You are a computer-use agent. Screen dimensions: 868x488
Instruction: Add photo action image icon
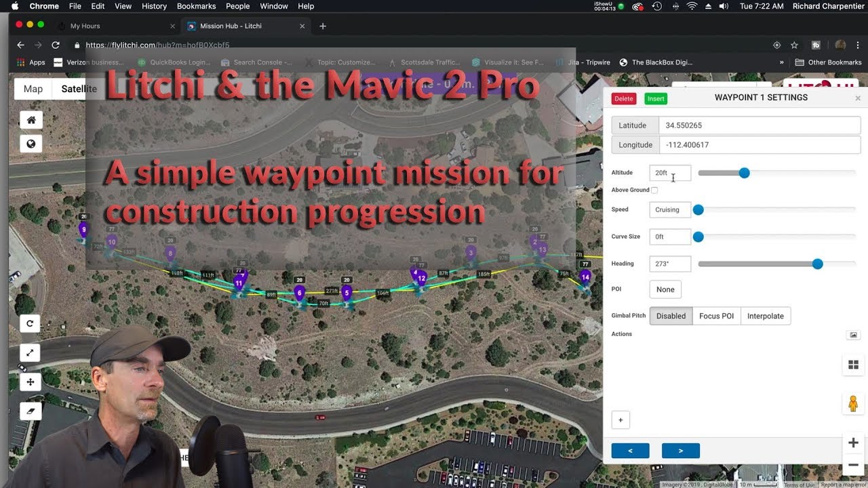853,335
